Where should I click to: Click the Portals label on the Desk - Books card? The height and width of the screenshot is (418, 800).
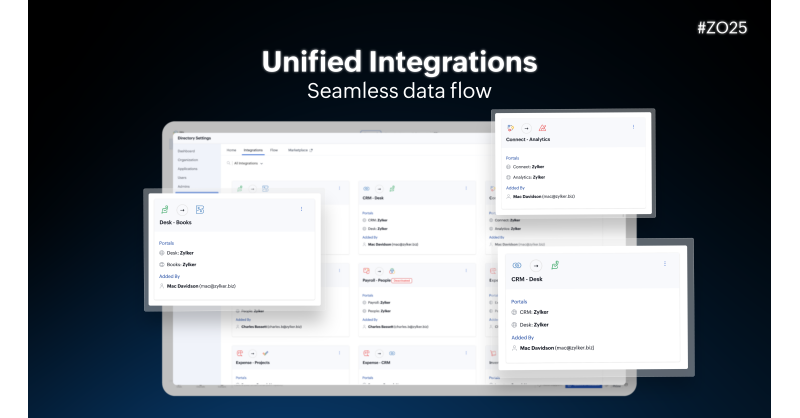pyautogui.click(x=166, y=243)
